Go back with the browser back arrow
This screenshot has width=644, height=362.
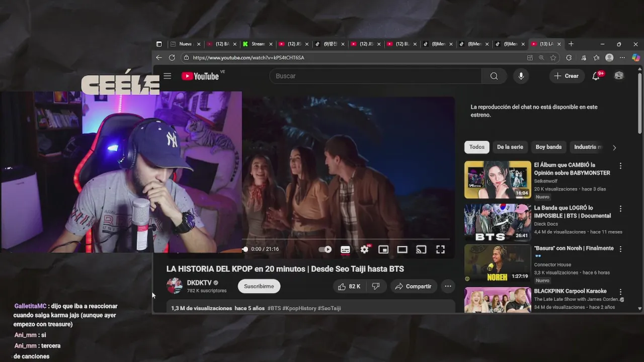[159, 58]
